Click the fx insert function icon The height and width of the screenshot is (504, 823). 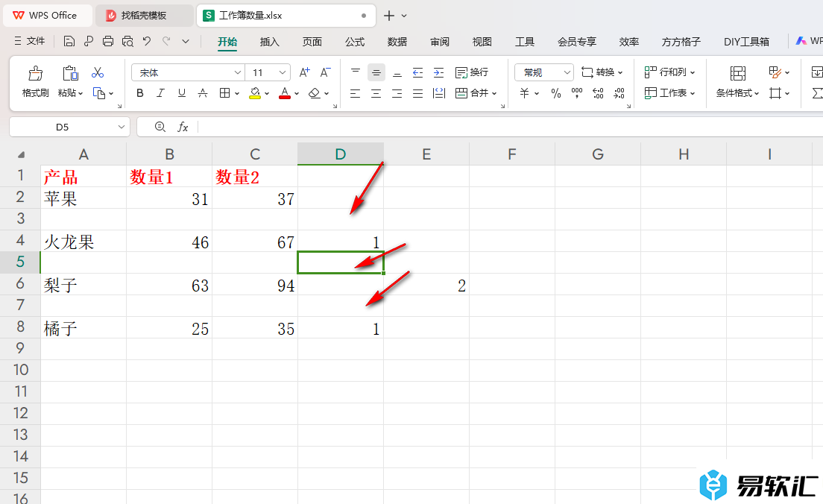pyautogui.click(x=183, y=127)
